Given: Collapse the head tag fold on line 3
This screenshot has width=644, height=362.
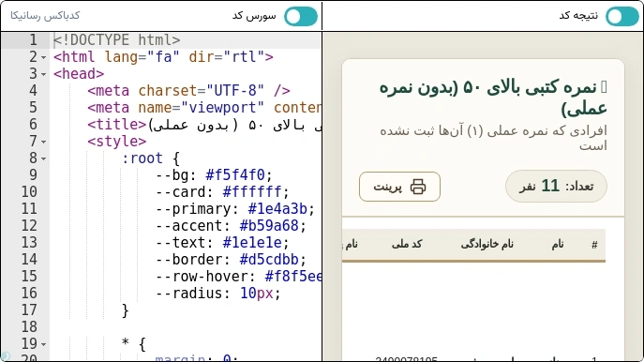Looking at the screenshot, I should point(43,74).
